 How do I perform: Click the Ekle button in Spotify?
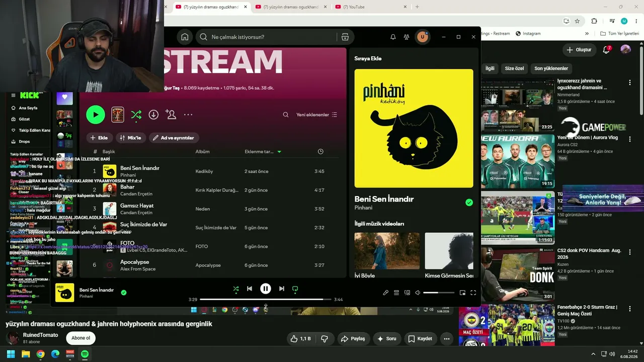coord(99,138)
